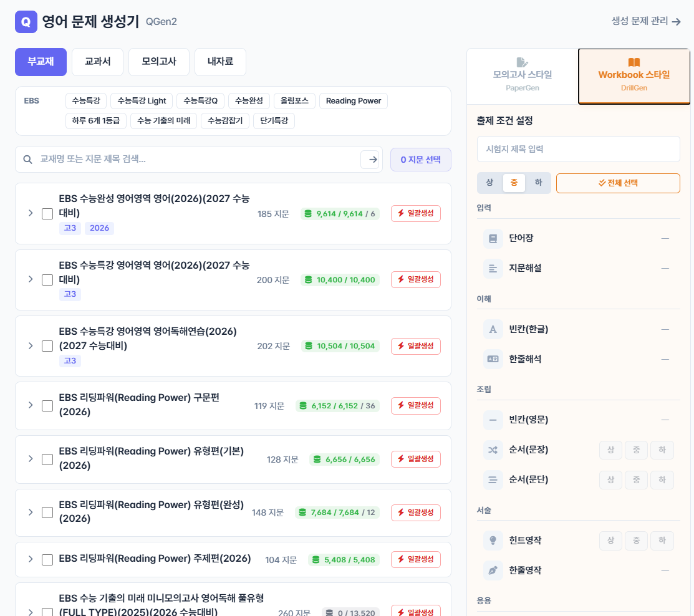Click coin icon in 10,504 / 10,504 badge

point(309,345)
